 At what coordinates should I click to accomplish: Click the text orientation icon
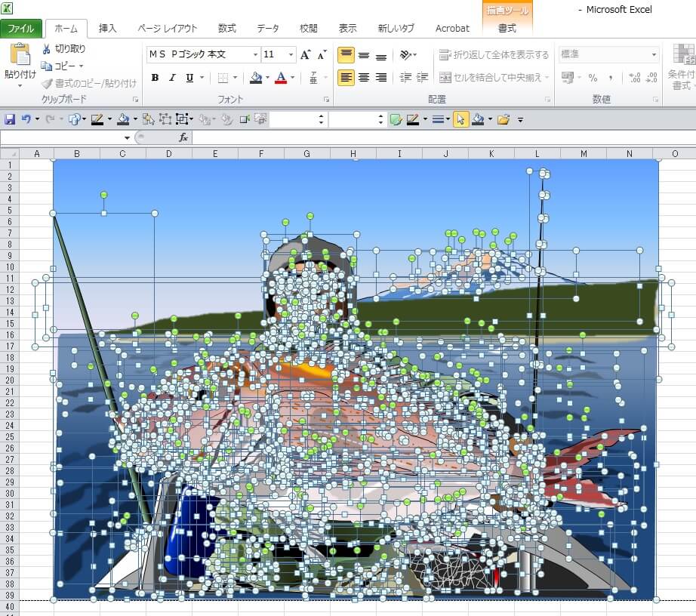pos(405,54)
